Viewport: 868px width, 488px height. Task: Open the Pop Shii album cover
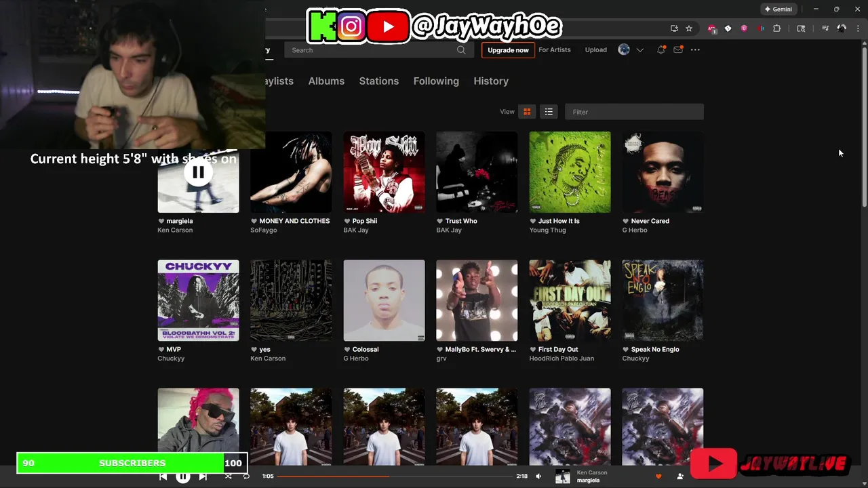[x=384, y=172]
